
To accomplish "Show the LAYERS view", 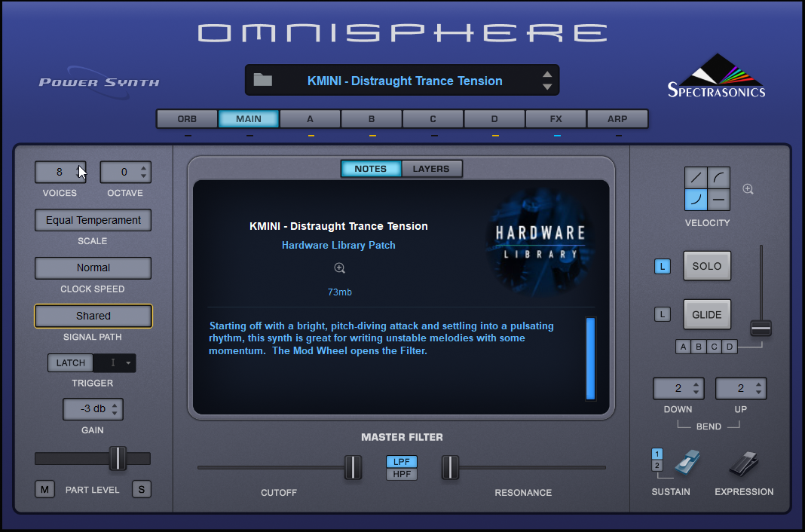I will pyautogui.click(x=431, y=169).
